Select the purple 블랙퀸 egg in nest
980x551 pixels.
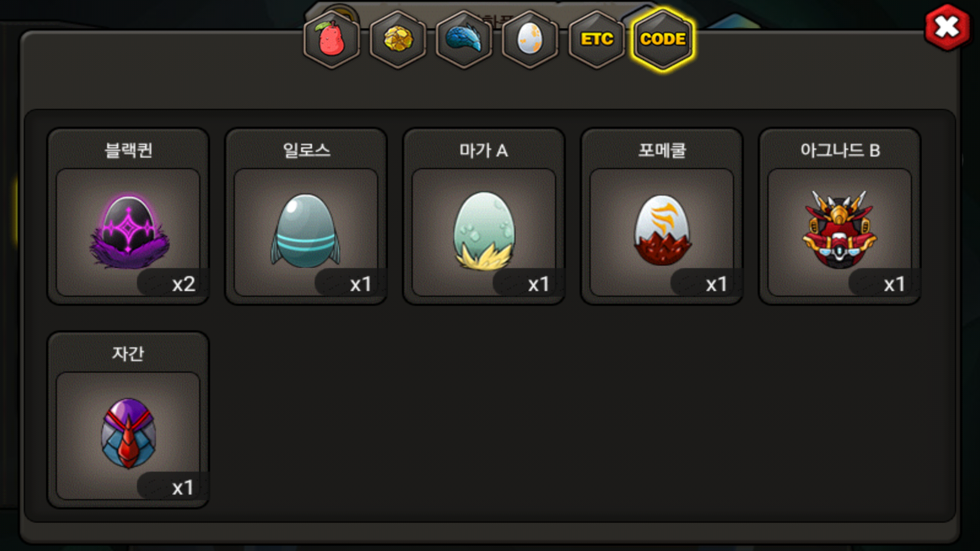tap(129, 232)
